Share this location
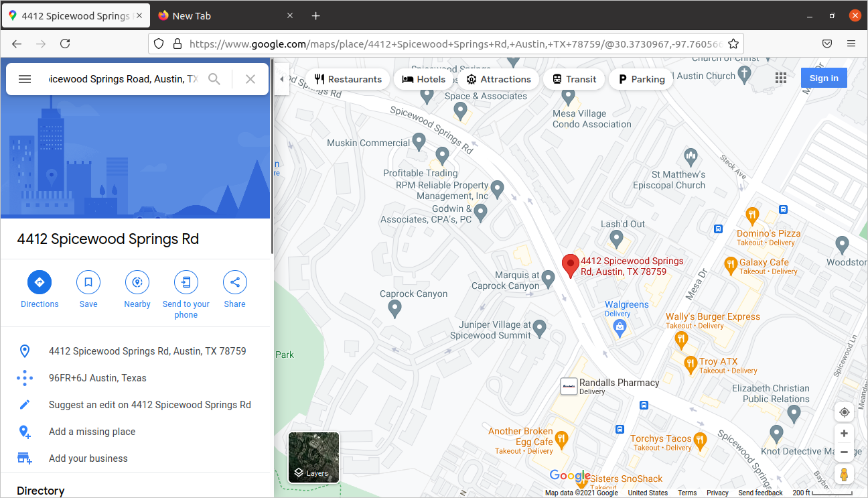The image size is (868, 498). [x=235, y=282]
